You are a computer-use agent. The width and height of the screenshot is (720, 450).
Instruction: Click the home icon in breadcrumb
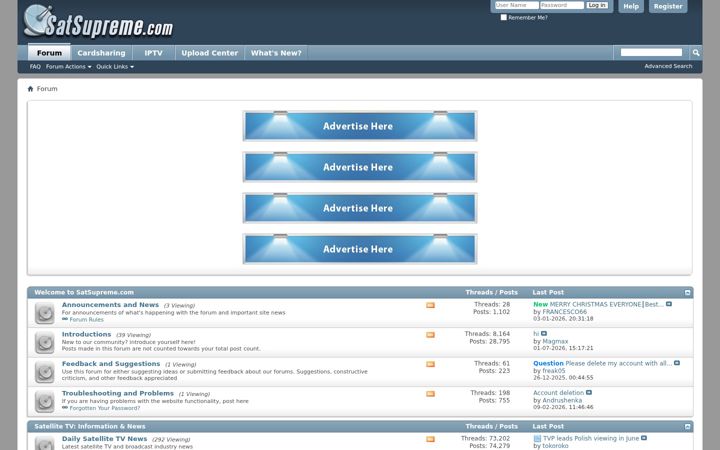[x=30, y=89]
